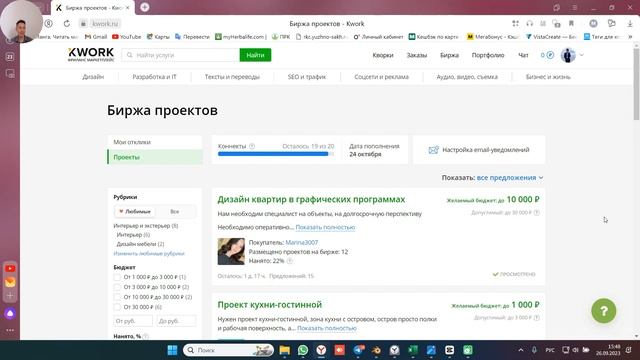Expand the все предложения dropdown

[x=510, y=178]
